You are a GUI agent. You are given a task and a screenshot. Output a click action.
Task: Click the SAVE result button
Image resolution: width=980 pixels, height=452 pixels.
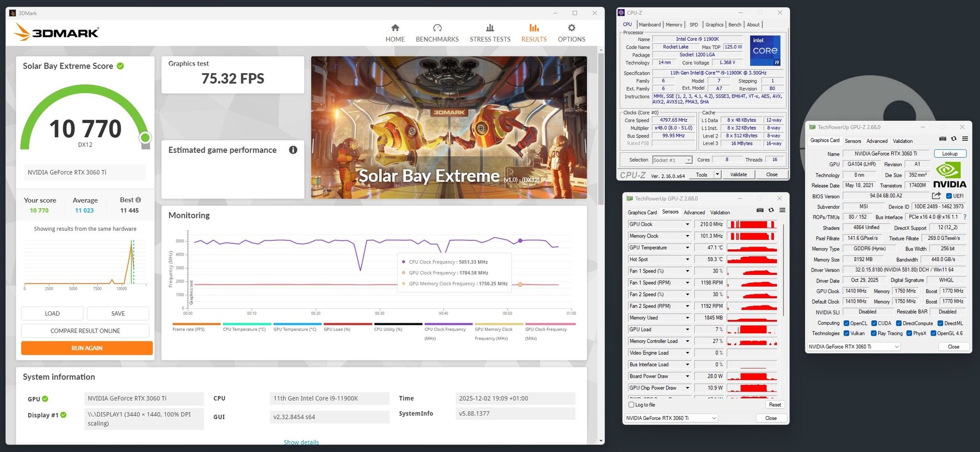pos(118,314)
